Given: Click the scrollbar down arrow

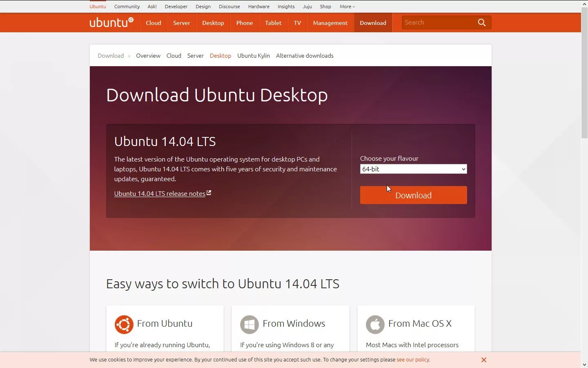Looking at the screenshot, I should point(584,364).
